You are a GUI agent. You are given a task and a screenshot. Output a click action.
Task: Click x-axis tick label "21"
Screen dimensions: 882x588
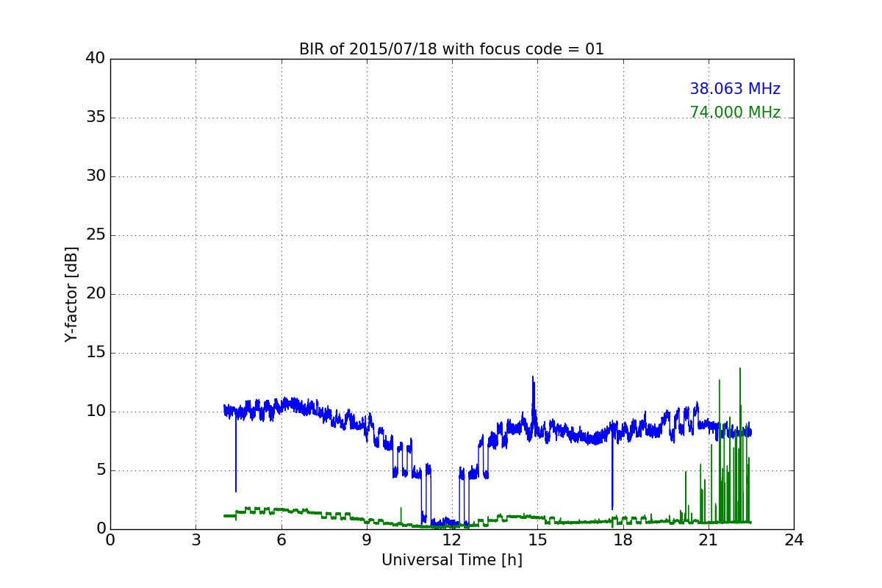[x=708, y=540]
